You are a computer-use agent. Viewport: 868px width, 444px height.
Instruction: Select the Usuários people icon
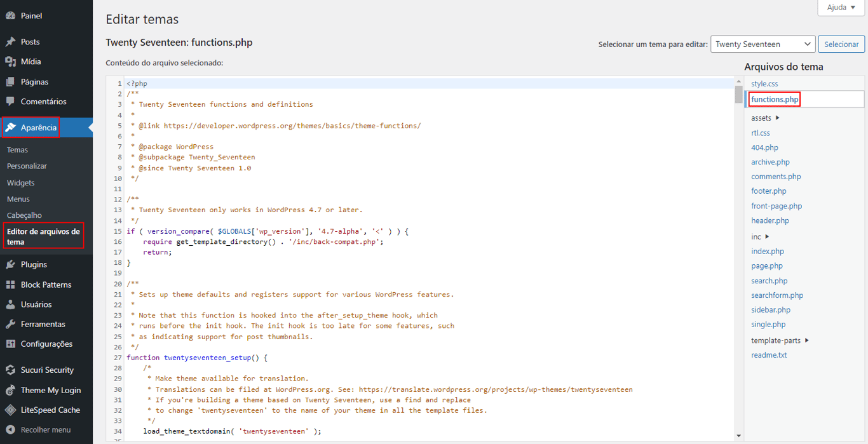[x=11, y=304]
